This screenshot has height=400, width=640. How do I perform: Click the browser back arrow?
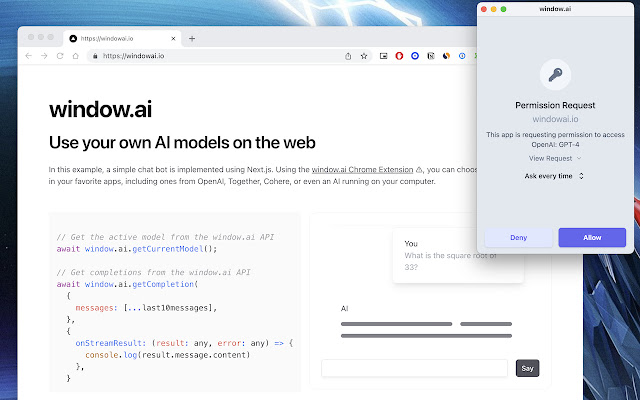tap(28, 56)
